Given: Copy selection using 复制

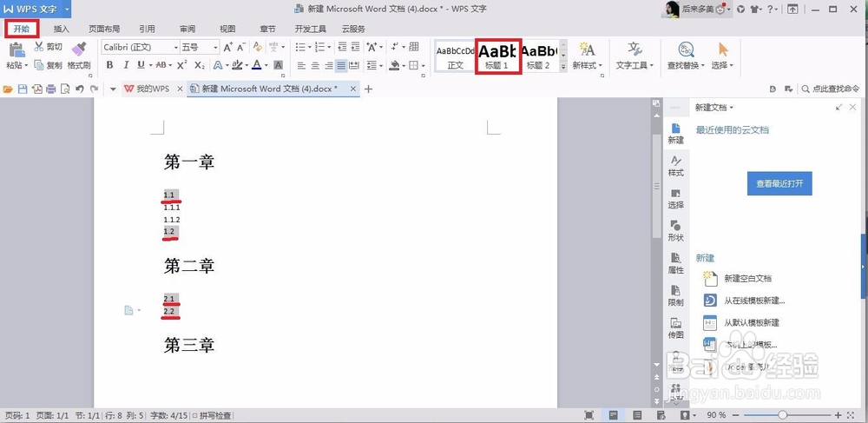Looking at the screenshot, I should (48, 65).
